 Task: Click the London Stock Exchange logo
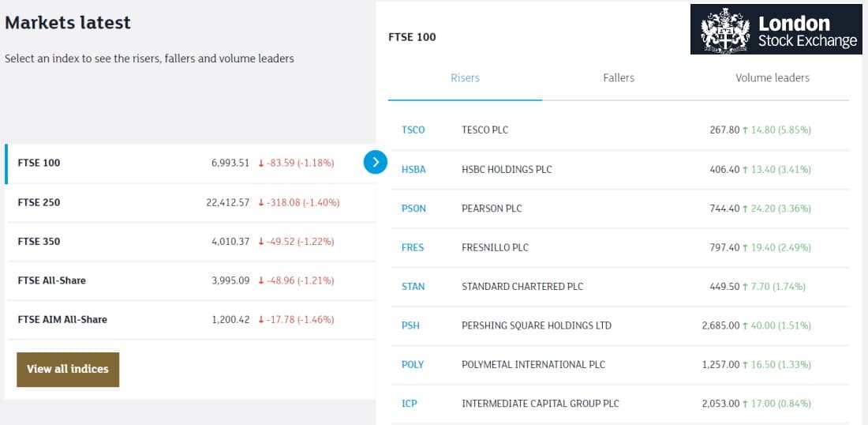pyautogui.click(x=776, y=29)
